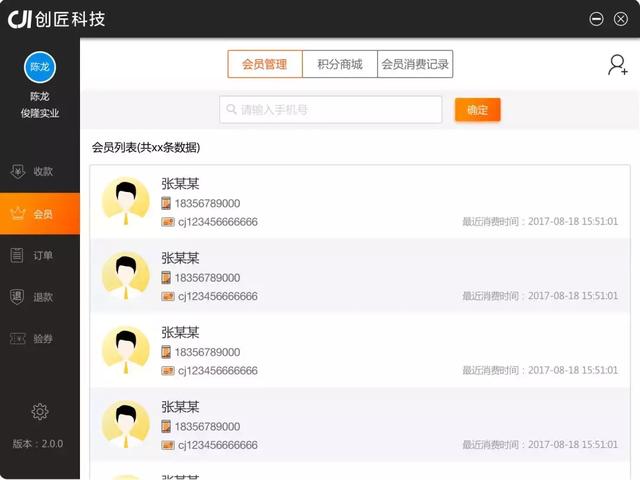Click first member's card number cj123456666666
This screenshot has width=640, height=480.
(218, 222)
